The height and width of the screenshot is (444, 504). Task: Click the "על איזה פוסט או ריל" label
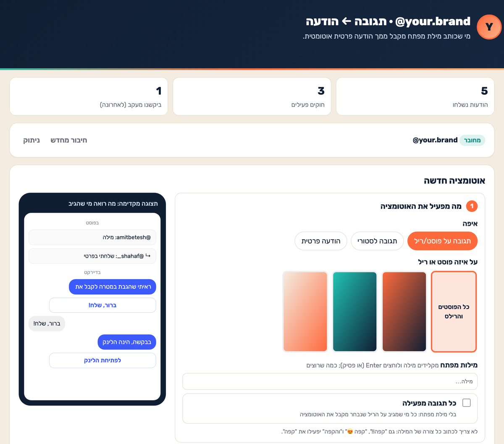click(448, 262)
